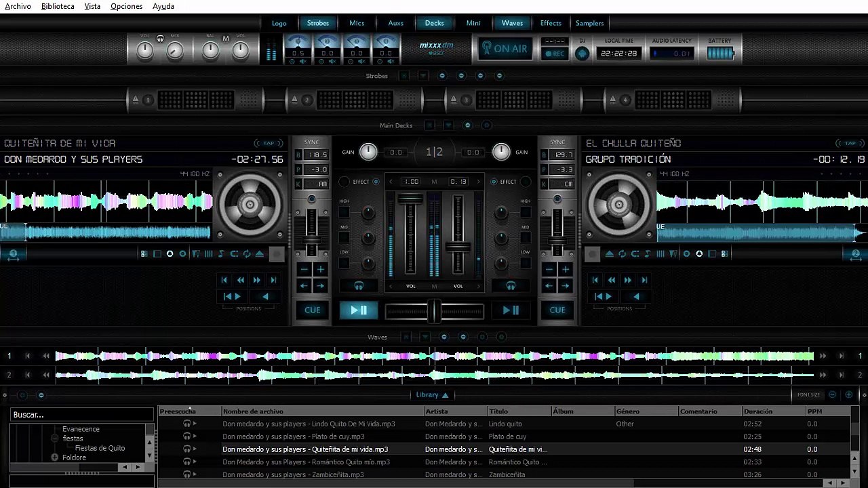
Task: Click the left arrow beside deck 1 VOL label
Action: 391,286
